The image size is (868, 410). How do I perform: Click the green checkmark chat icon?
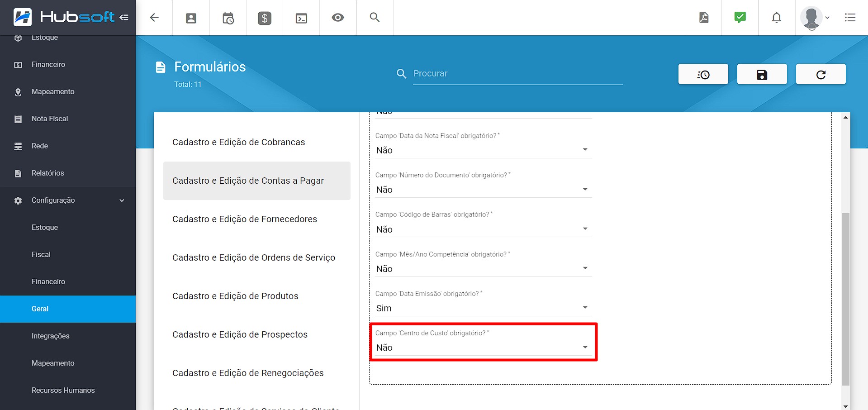click(740, 18)
